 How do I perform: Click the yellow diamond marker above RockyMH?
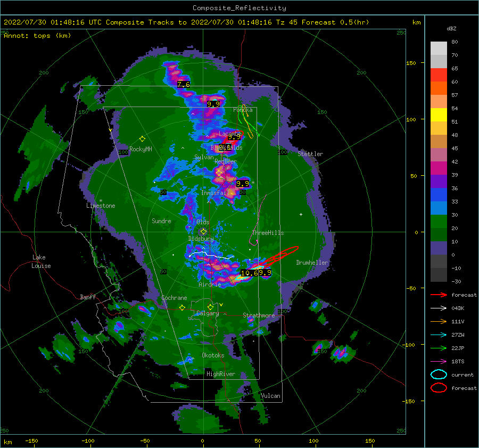142,139
